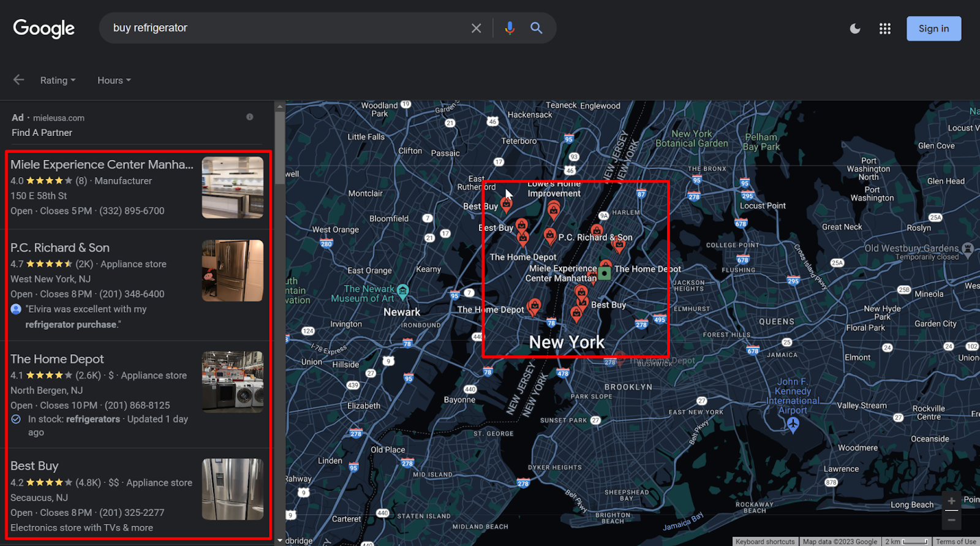Start voice search with microphone
The image size is (980, 546).
click(x=510, y=28)
